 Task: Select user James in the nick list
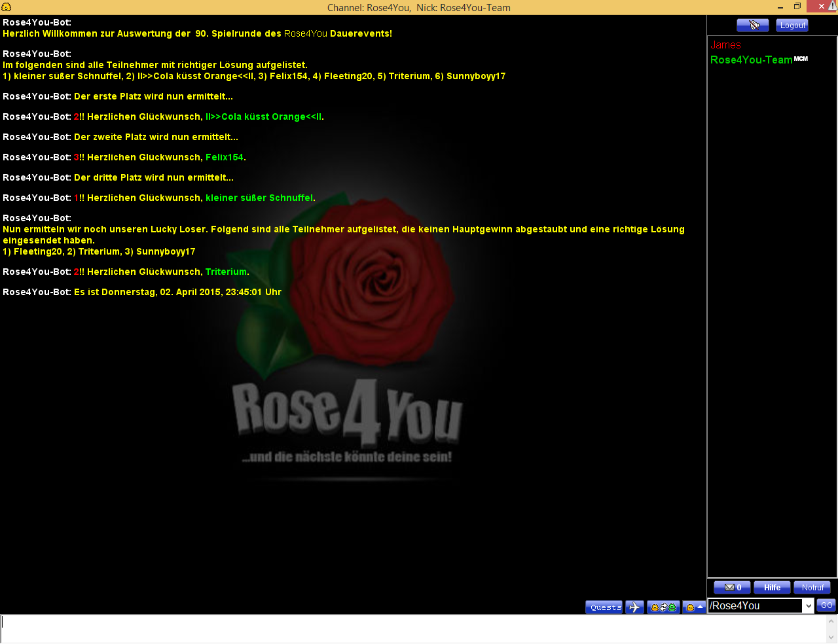pos(725,45)
